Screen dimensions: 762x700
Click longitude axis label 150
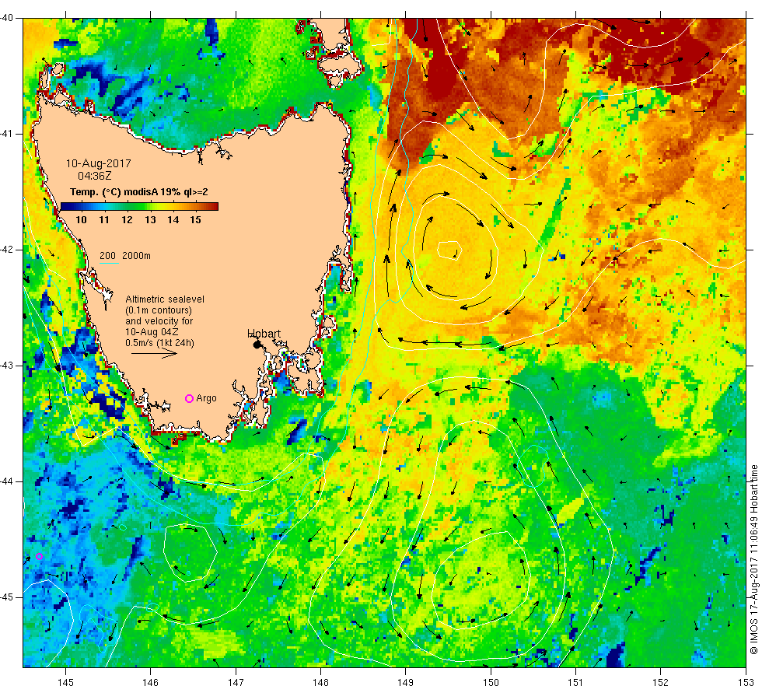coord(491,683)
